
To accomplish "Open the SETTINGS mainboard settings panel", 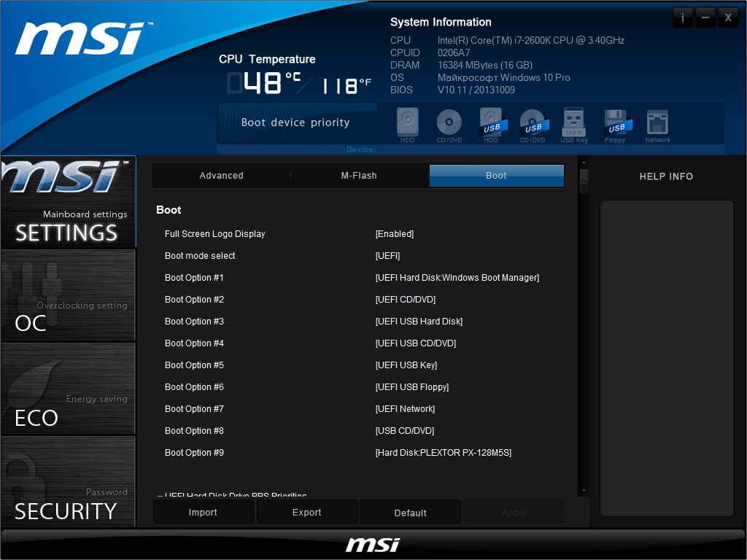I will (x=68, y=201).
